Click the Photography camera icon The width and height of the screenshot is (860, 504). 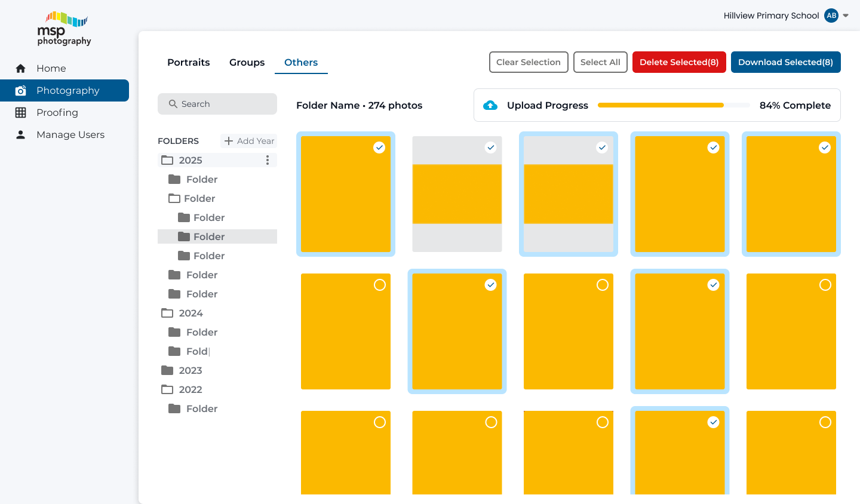[x=21, y=91]
